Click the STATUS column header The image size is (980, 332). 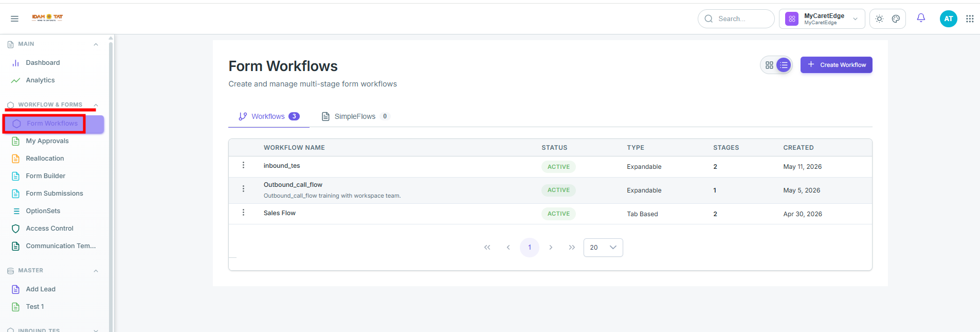[x=554, y=148]
